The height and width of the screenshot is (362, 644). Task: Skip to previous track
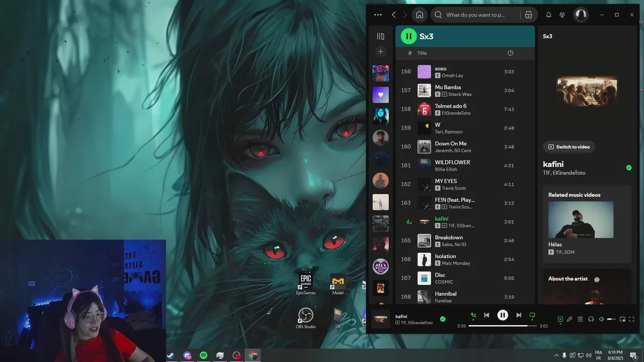click(487, 315)
